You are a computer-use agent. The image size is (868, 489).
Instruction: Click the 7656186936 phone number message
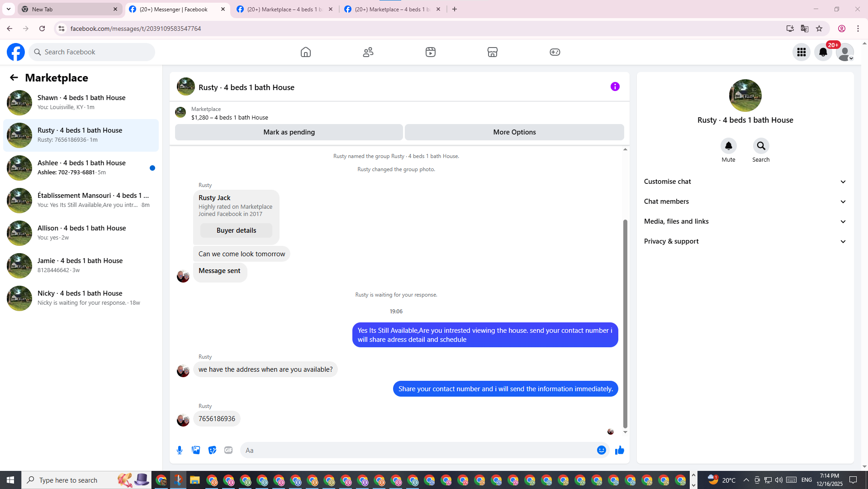pos(217,419)
